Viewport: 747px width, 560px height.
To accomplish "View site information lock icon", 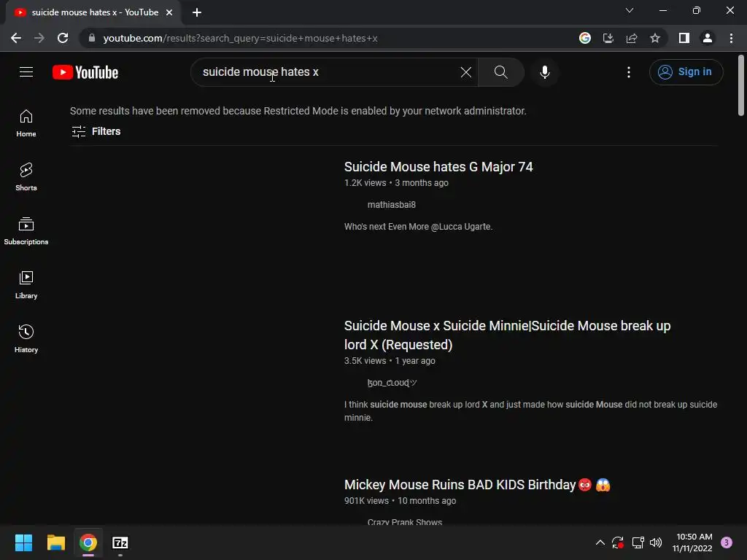I will 92,38.
